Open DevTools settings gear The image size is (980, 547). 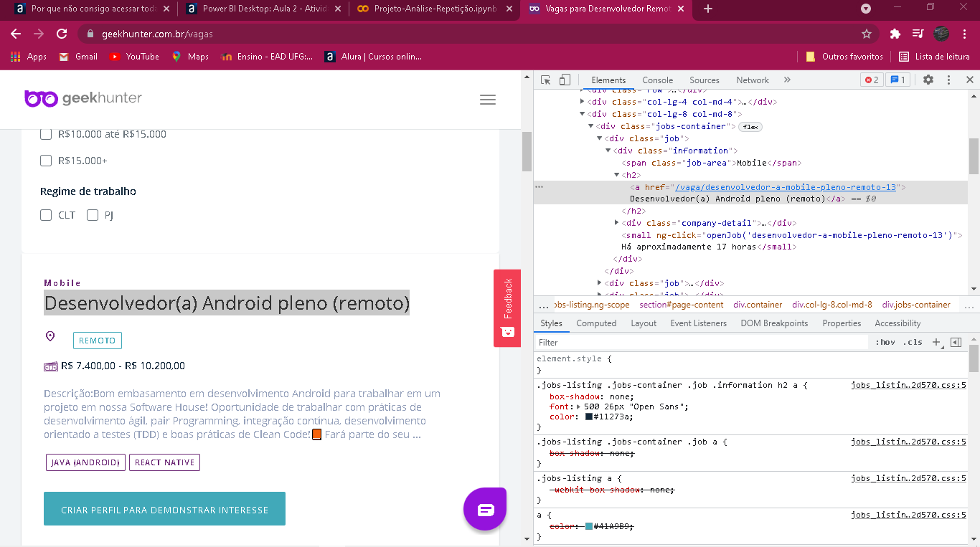[x=928, y=80]
